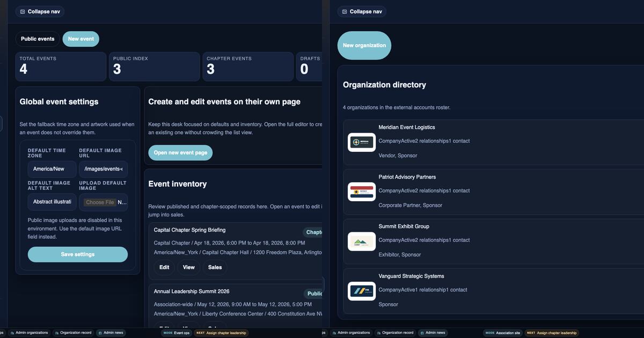The image size is (644, 338).
Task: Save the global event settings
Action: [x=77, y=254]
